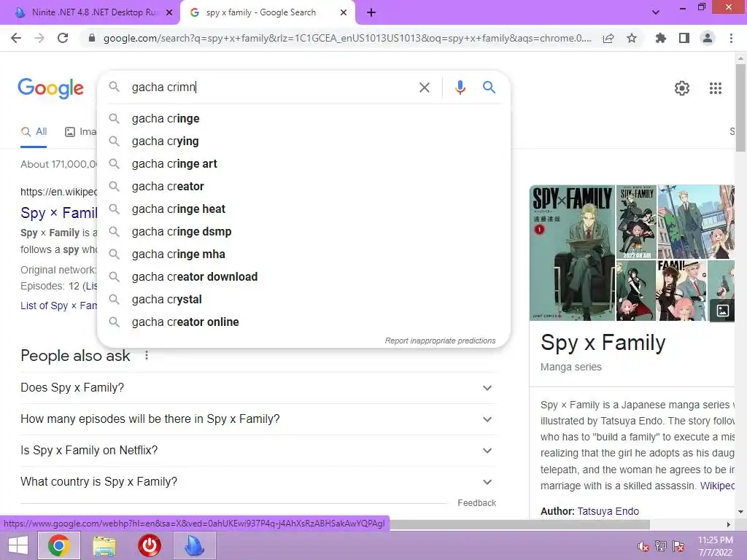Click Feedback under People also ask

pos(476,503)
